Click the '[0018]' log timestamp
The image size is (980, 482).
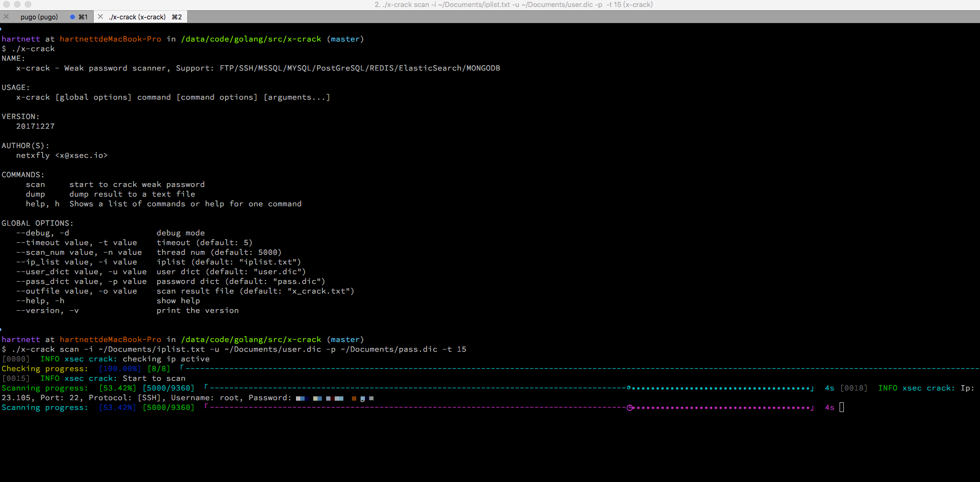point(854,388)
